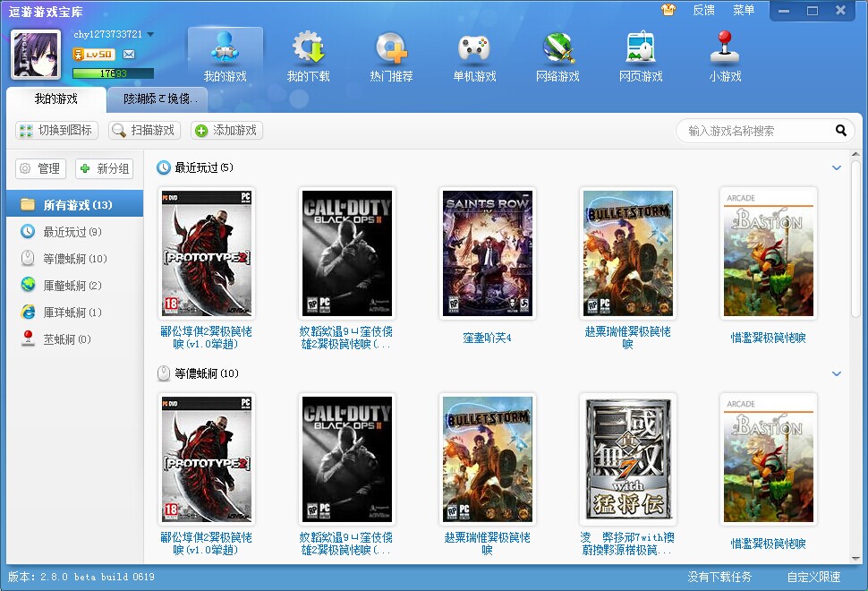The image size is (868, 591).
Task: Click 没有下载任务 in status bar
Action: (x=719, y=578)
